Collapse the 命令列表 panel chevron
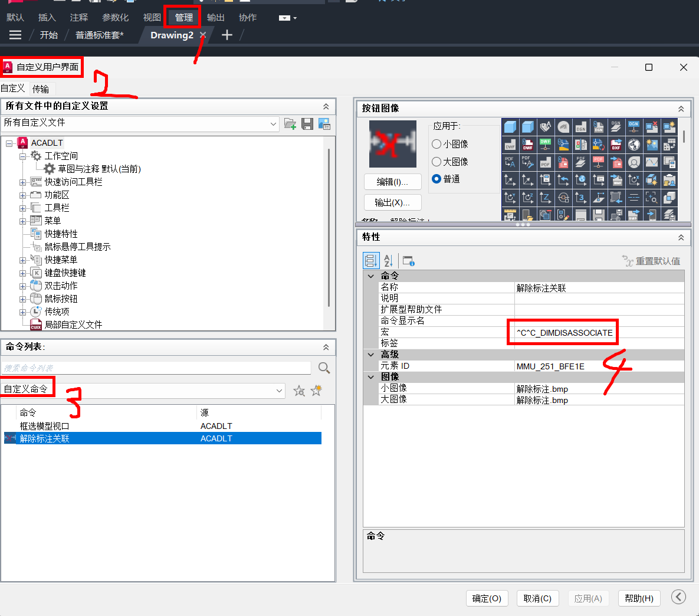699x616 pixels. (326, 347)
